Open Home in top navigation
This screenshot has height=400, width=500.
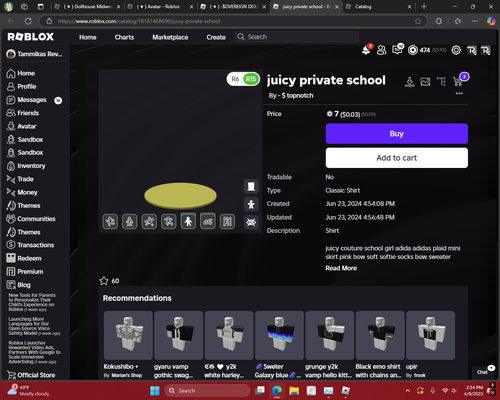pos(88,37)
